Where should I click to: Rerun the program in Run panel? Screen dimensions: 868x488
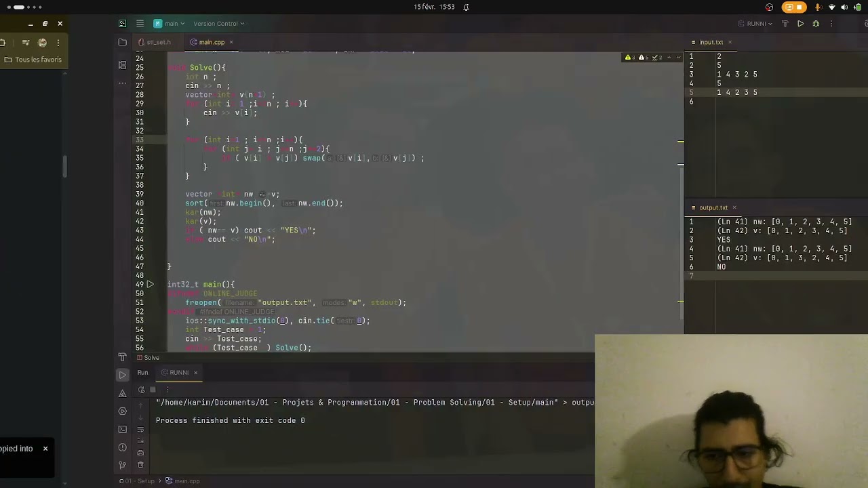tap(141, 390)
